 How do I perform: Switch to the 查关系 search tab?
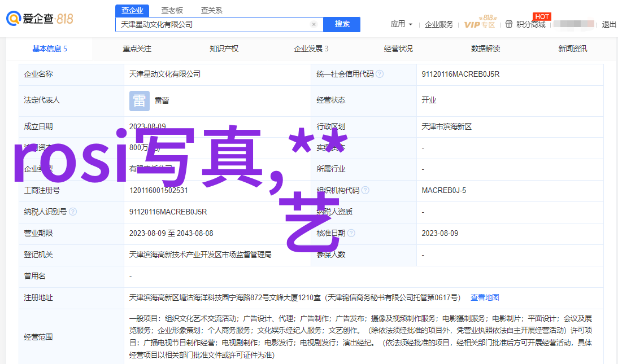click(212, 10)
